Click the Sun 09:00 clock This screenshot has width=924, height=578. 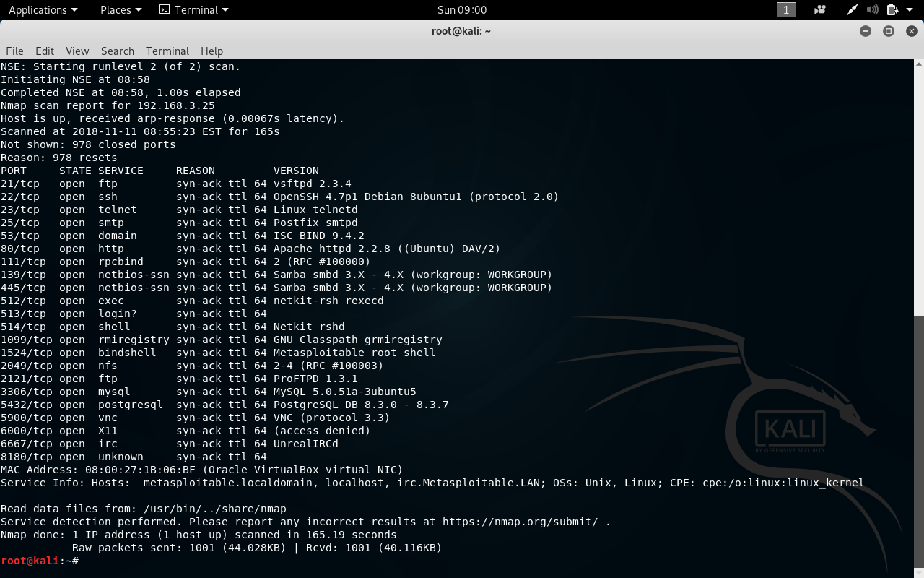pyautogui.click(x=462, y=9)
